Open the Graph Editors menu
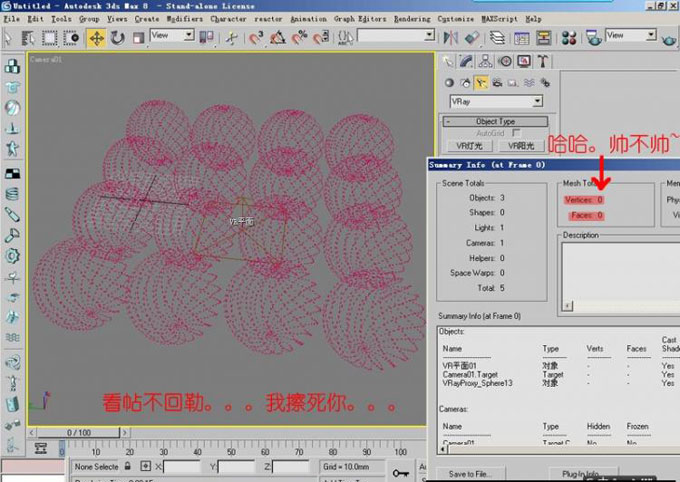This screenshot has width=680, height=482. [x=360, y=19]
